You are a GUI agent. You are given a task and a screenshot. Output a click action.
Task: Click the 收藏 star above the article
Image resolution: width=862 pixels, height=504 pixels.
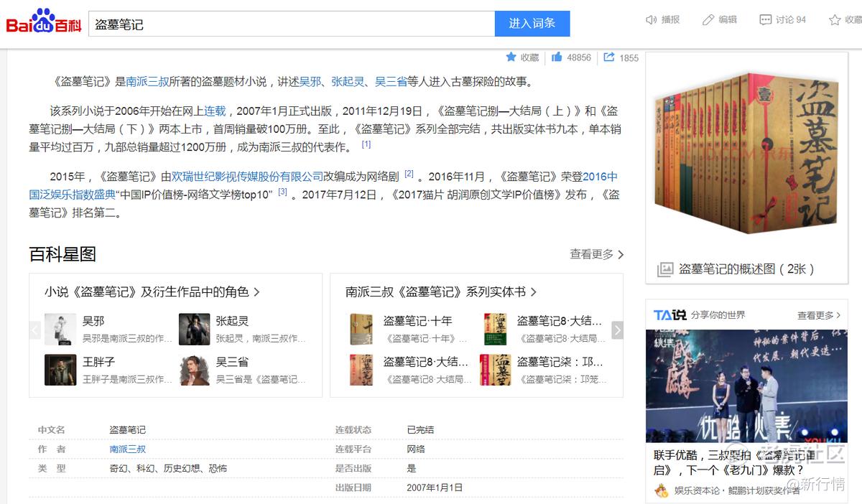[511, 57]
